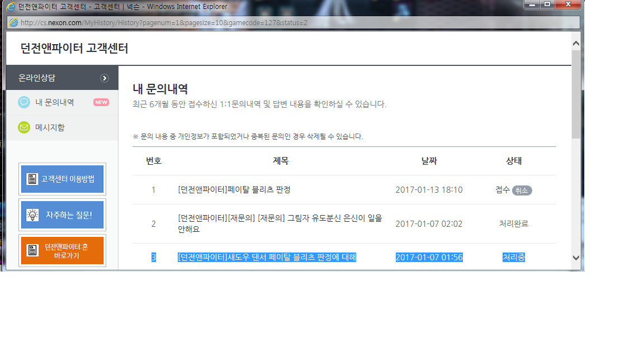Click the scrollbar down arrow

pos(576,258)
